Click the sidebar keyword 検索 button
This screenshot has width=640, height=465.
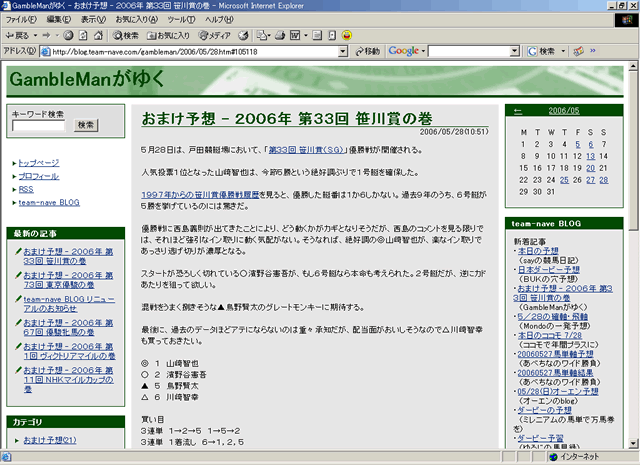[x=86, y=125]
